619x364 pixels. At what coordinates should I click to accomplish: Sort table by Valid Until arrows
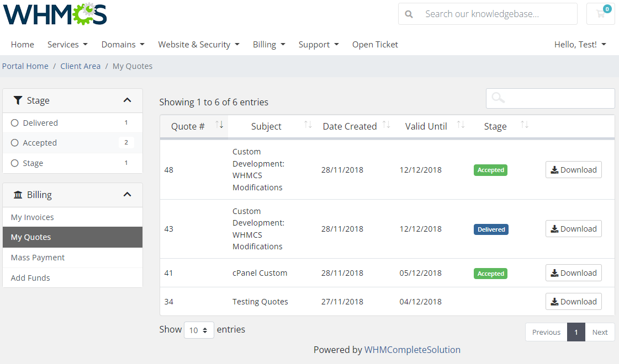point(461,125)
